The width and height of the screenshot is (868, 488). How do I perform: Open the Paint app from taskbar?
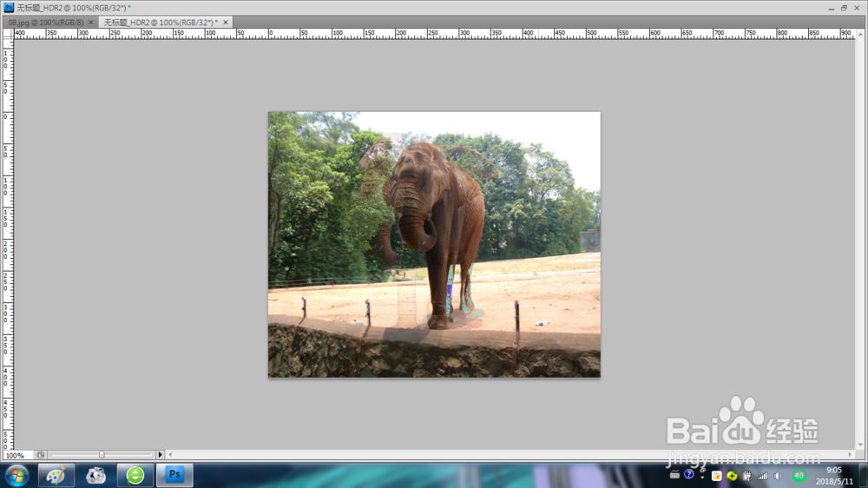point(56,475)
